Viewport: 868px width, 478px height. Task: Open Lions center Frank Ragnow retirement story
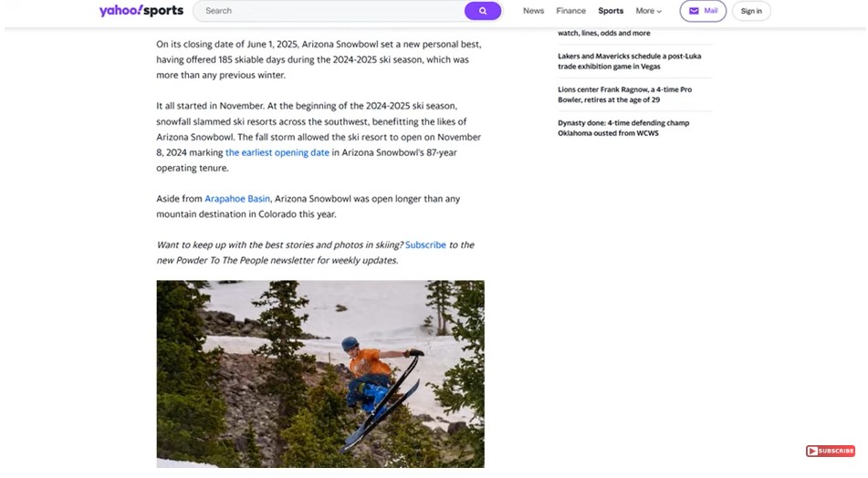point(625,95)
